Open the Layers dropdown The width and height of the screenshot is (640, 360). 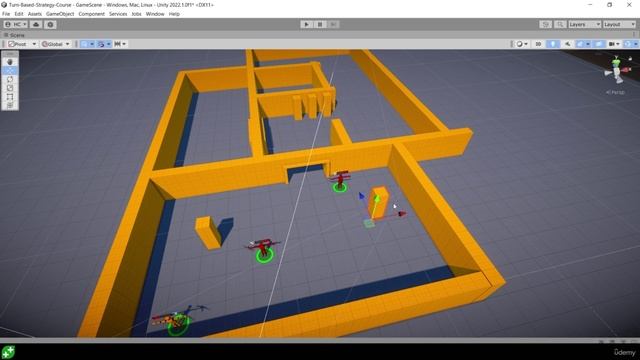(x=584, y=24)
